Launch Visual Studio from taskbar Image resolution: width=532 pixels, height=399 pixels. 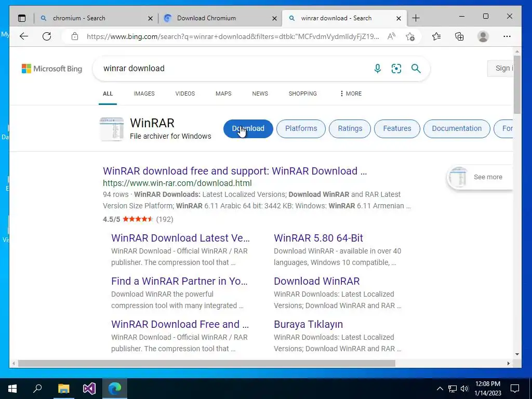89,389
